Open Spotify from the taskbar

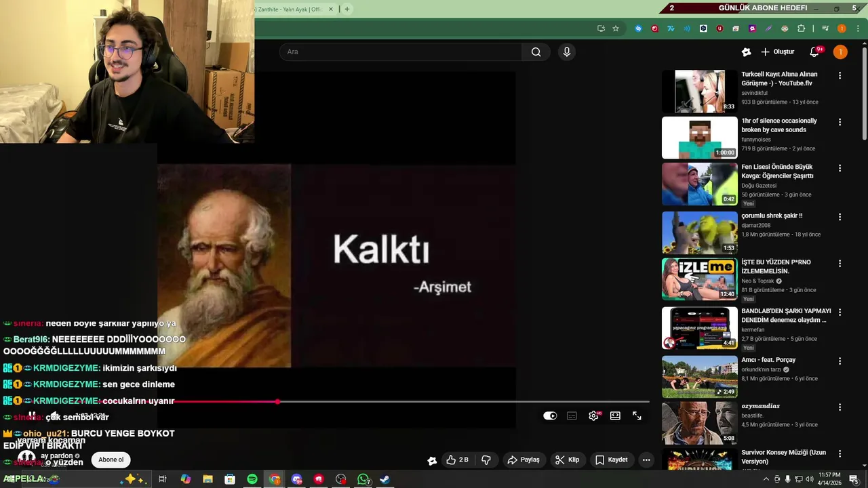252,479
